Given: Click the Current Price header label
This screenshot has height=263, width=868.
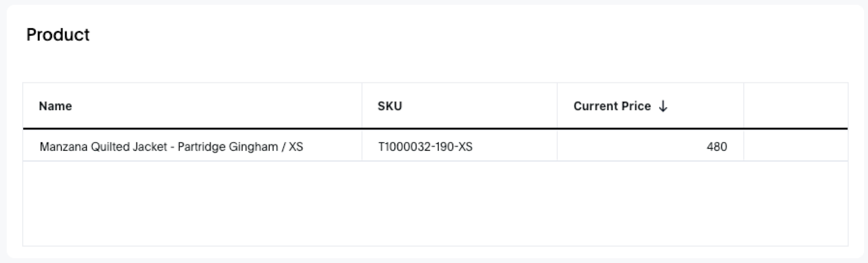Looking at the screenshot, I should 612,106.
